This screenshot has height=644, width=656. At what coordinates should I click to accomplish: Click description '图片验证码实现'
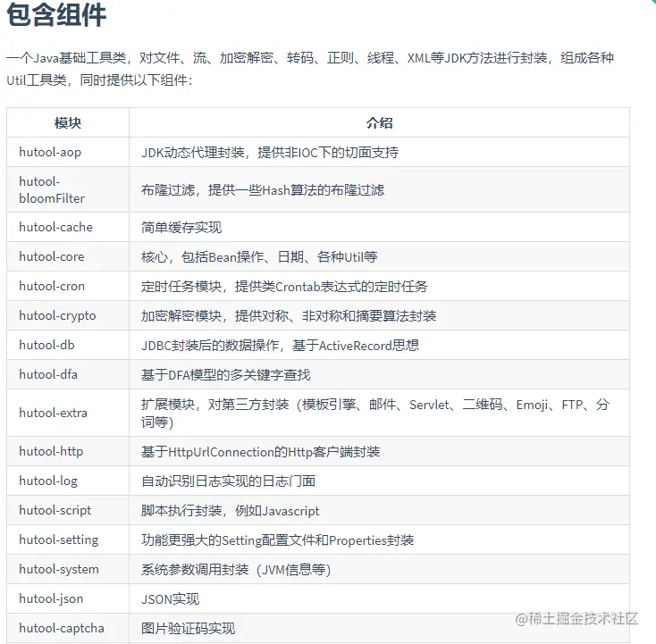click(x=188, y=629)
